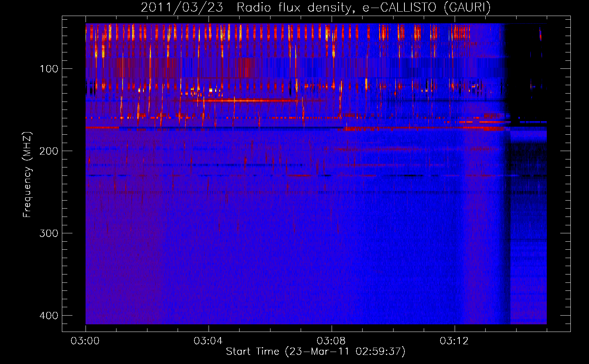Click the 03:12 time tick label

454,341
